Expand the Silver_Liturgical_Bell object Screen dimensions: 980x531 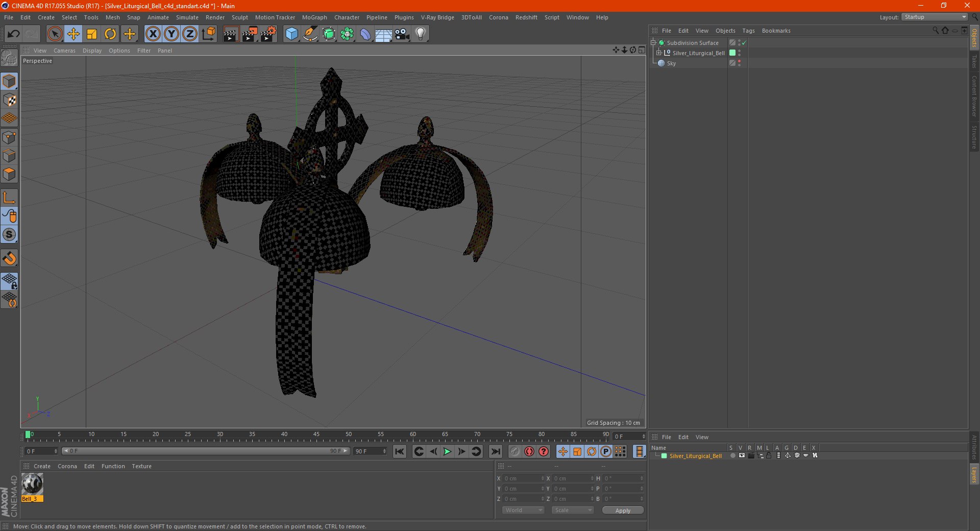659,53
